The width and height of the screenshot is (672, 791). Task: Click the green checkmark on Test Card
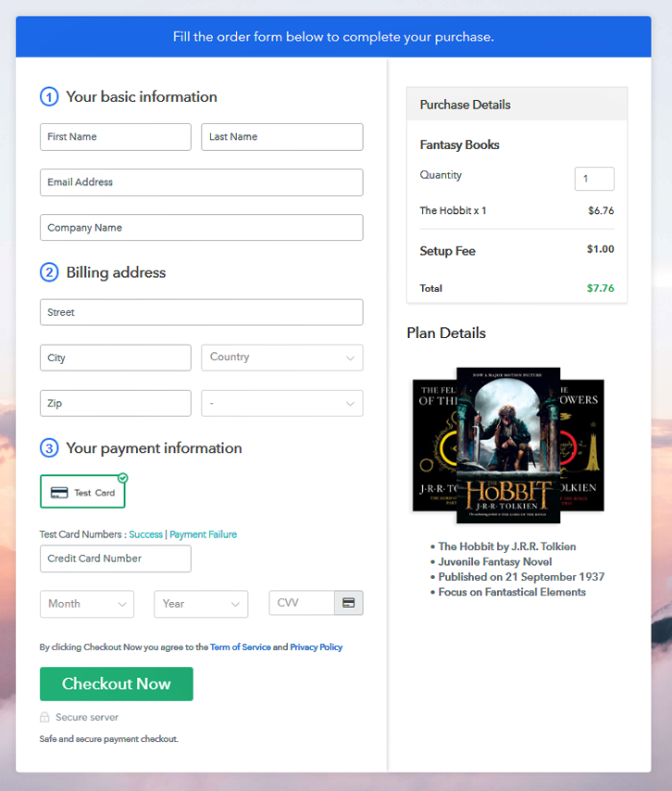[123, 477]
